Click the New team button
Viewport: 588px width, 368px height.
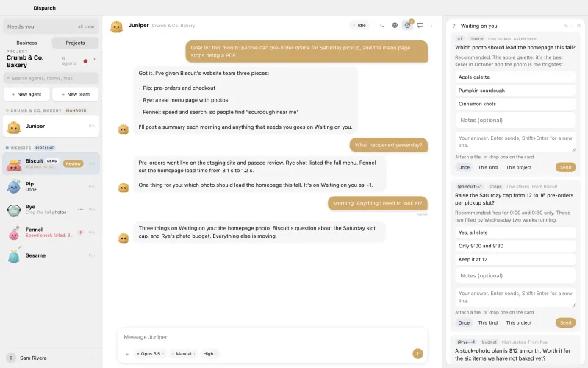pyautogui.click(x=76, y=94)
